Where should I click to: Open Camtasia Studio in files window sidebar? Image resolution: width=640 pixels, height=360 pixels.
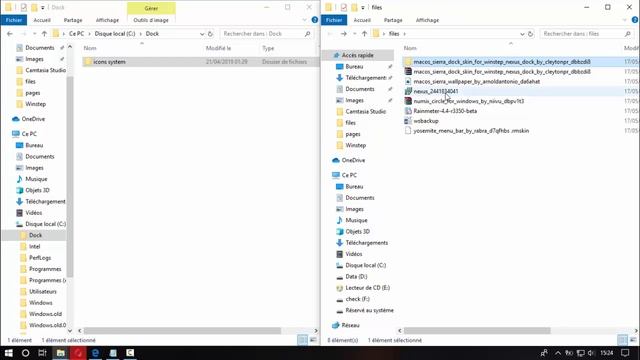click(x=365, y=111)
